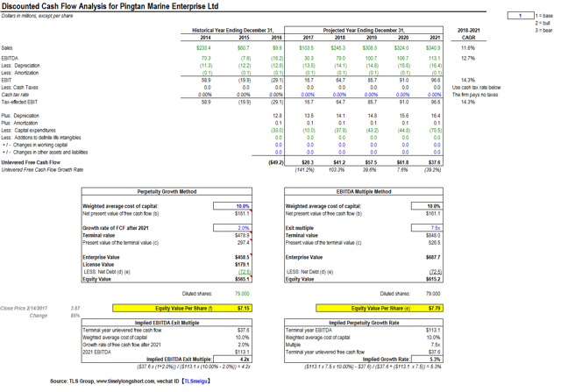Click the Perpetuity WACC input 10.0%

coord(232,206)
